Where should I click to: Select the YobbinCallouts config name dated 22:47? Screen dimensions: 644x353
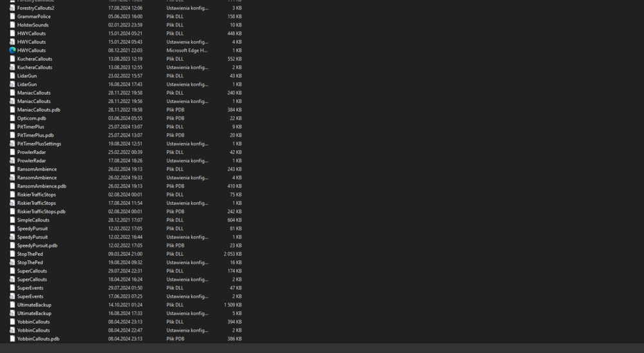click(33, 330)
